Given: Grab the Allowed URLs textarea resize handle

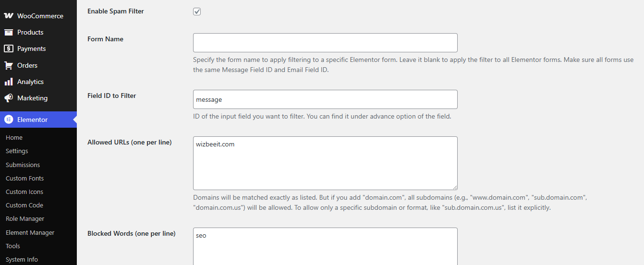Looking at the screenshot, I should point(454,187).
